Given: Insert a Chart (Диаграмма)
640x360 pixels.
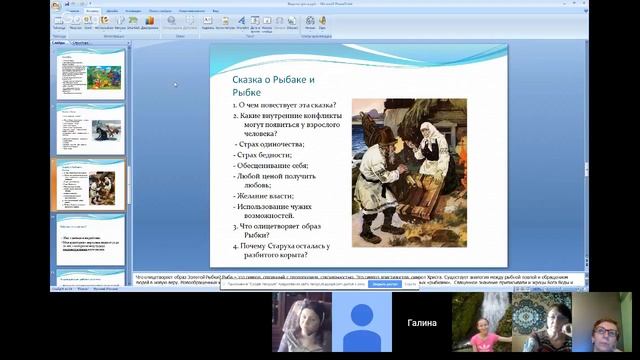Looking at the screenshot, I should (150, 22).
